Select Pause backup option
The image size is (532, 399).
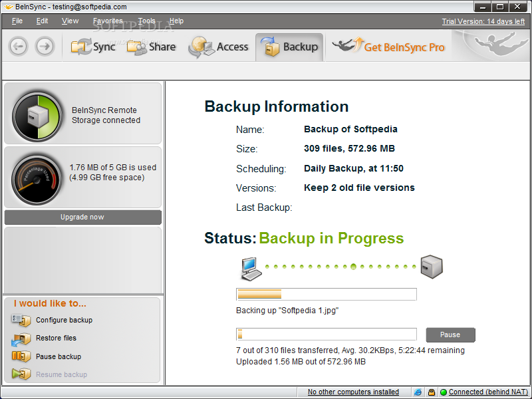pyautogui.click(x=59, y=356)
